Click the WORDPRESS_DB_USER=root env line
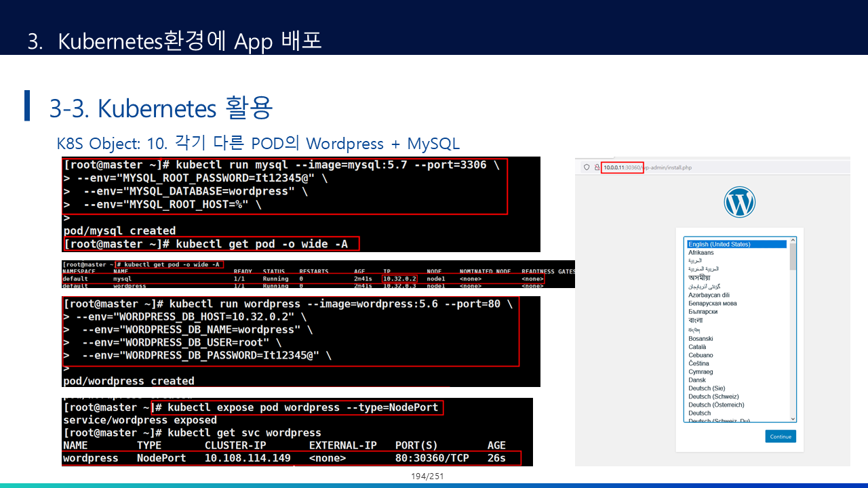This screenshot has width=868, height=488. 172,342
